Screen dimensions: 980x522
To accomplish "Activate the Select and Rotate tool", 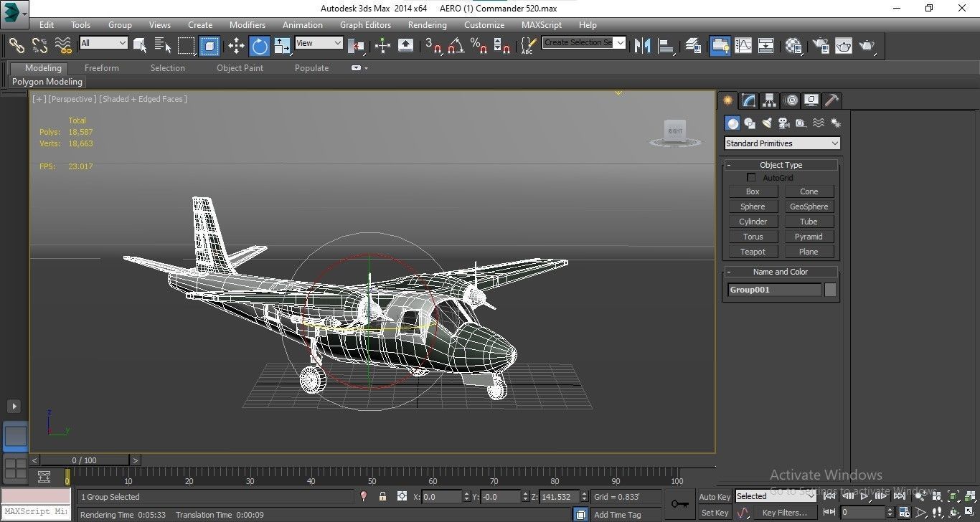I will pyautogui.click(x=260, y=45).
